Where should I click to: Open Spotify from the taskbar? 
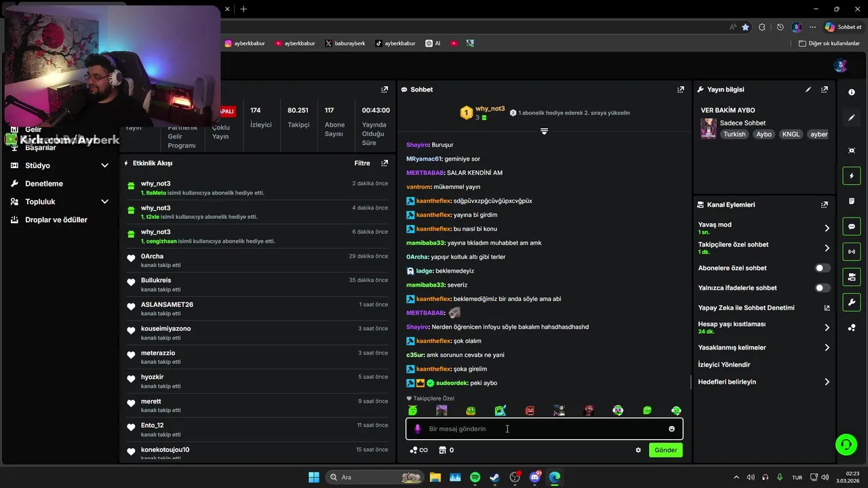click(475, 477)
